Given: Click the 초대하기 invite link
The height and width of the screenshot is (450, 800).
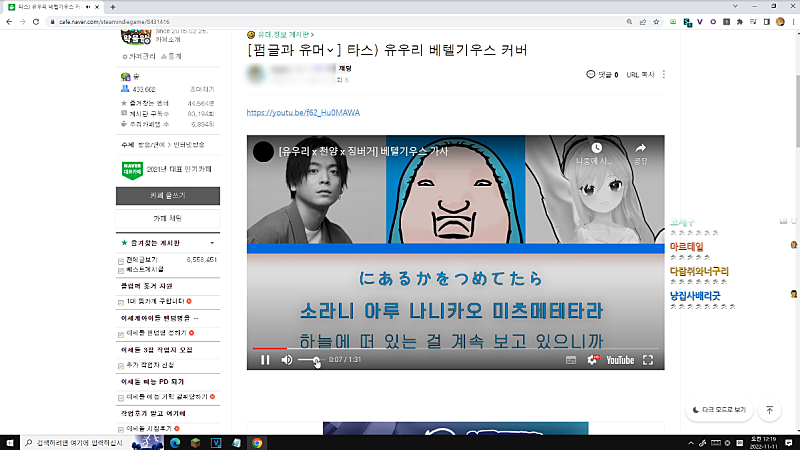Looking at the screenshot, I should [202, 89].
